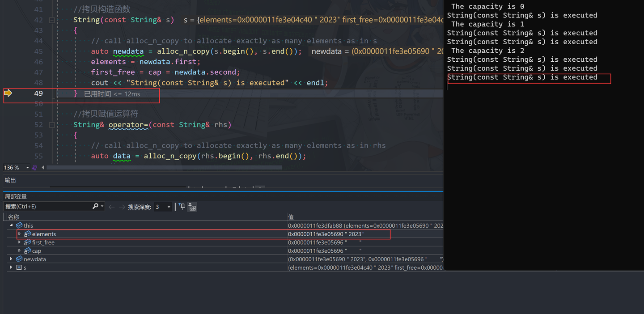Toggle the pin filter funnel icon
The image size is (644, 314).
tap(182, 206)
